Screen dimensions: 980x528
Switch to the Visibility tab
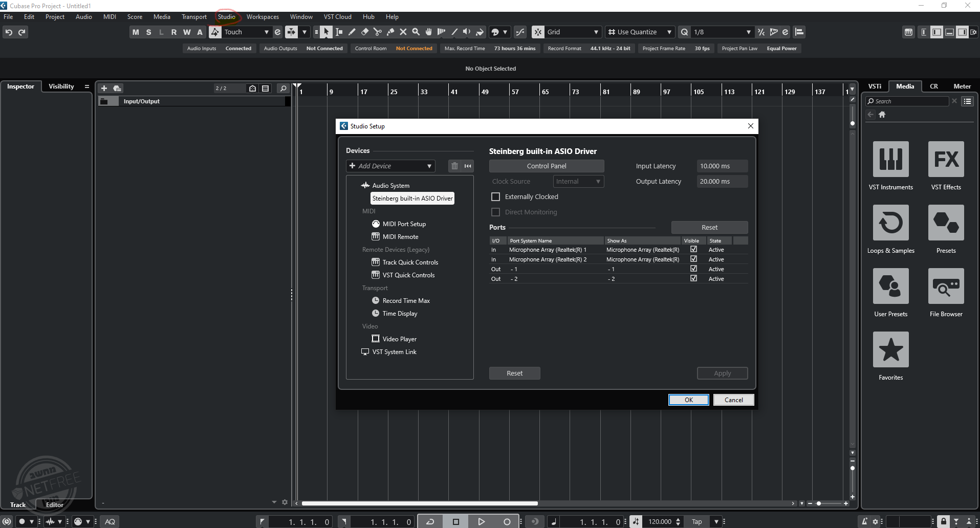pos(61,86)
